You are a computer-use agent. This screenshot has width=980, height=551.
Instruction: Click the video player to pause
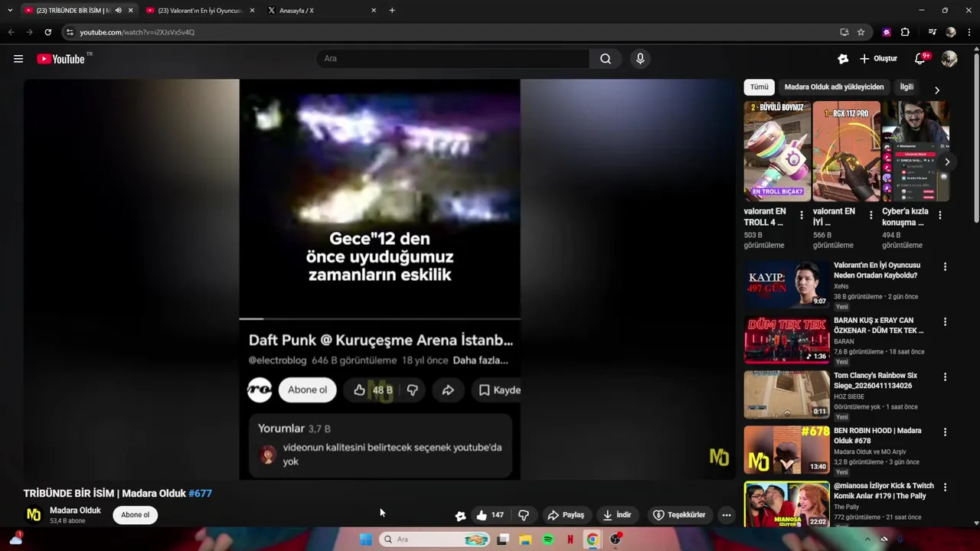click(380, 279)
